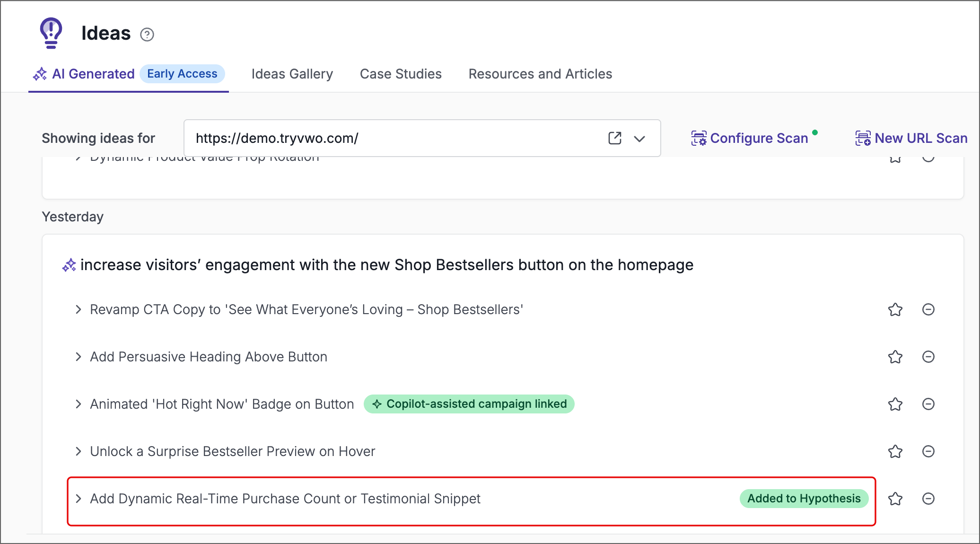Click 'Add Persuasive Heading Above Button' text

click(209, 357)
